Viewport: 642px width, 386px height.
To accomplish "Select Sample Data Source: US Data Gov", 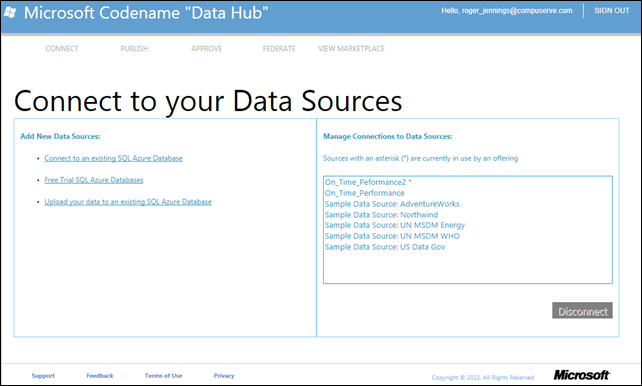I will [x=468, y=247].
